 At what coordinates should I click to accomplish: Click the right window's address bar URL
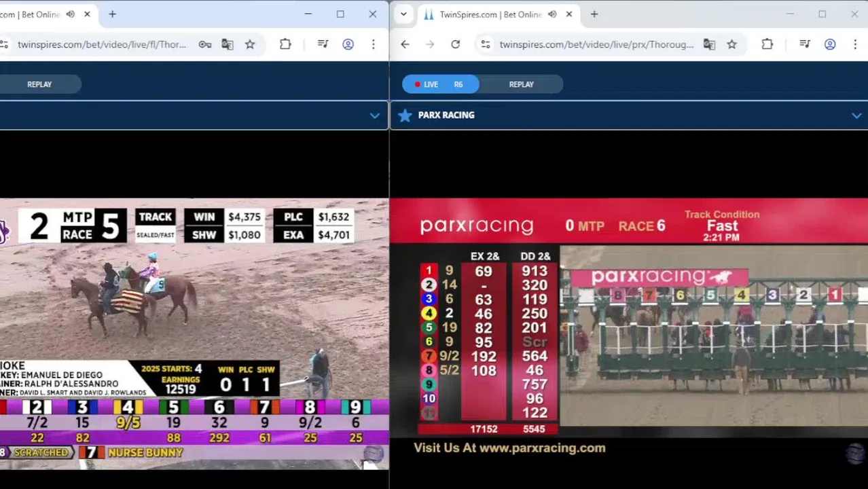click(x=596, y=45)
